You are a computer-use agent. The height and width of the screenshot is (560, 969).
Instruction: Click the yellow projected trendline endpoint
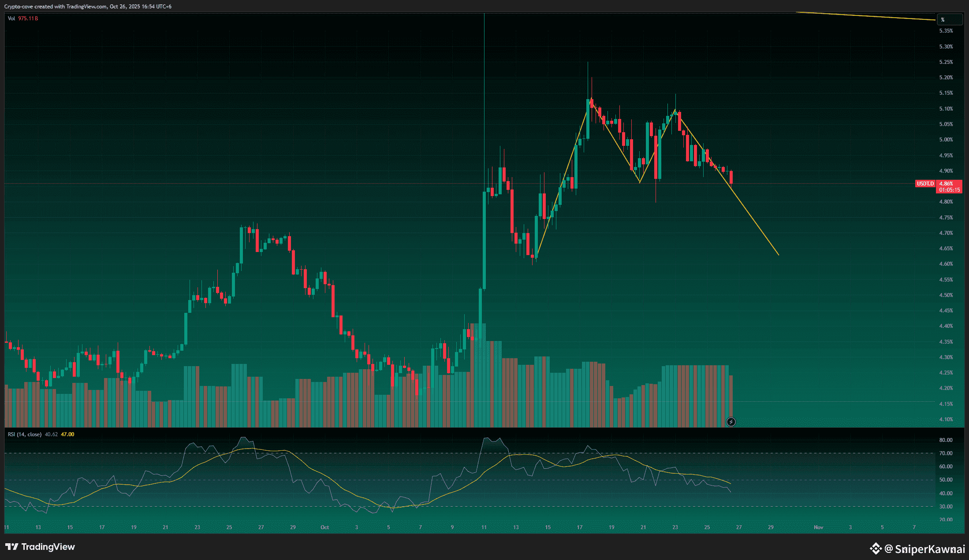pyautogui.click(x=779, y=255)
